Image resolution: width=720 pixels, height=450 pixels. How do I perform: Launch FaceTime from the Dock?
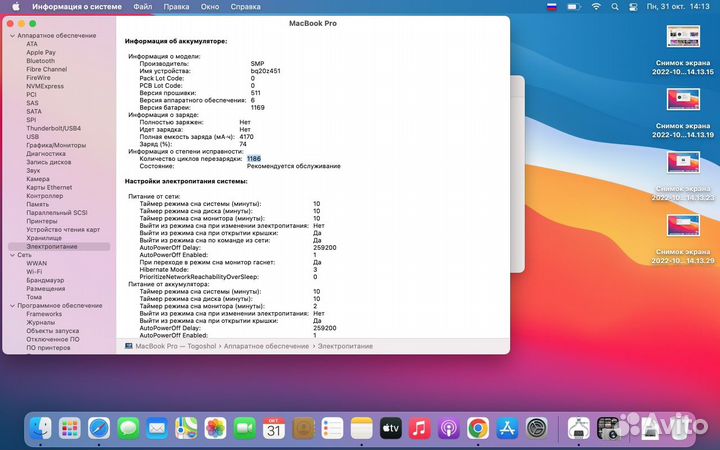pos(245,428)
